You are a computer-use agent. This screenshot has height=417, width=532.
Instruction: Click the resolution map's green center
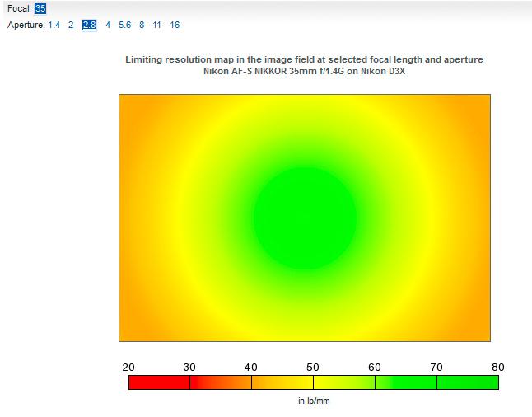click(x=305, y=218)
